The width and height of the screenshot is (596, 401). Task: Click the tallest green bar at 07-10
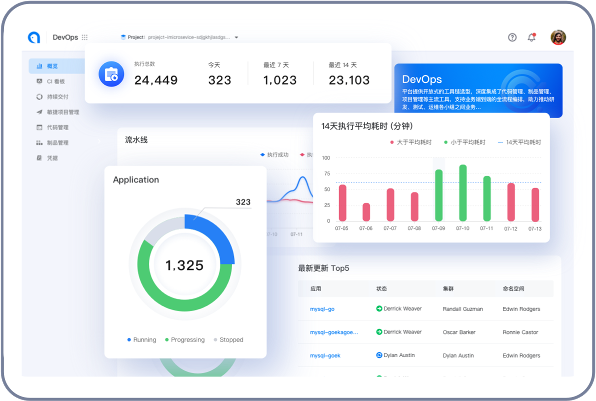click(463, 193)
